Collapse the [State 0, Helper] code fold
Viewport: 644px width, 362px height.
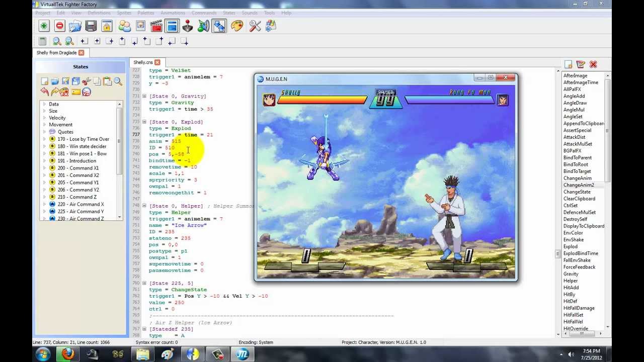coord(144,206)
